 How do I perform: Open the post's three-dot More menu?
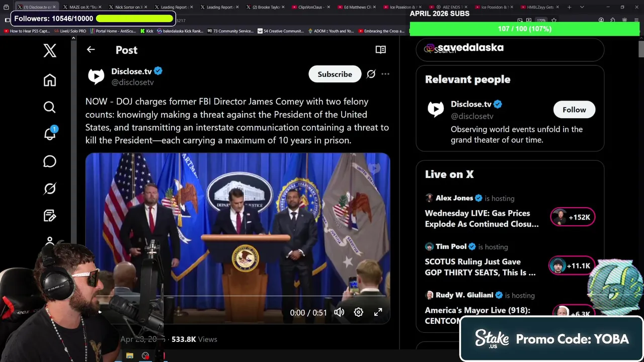(x=385, y=74)
